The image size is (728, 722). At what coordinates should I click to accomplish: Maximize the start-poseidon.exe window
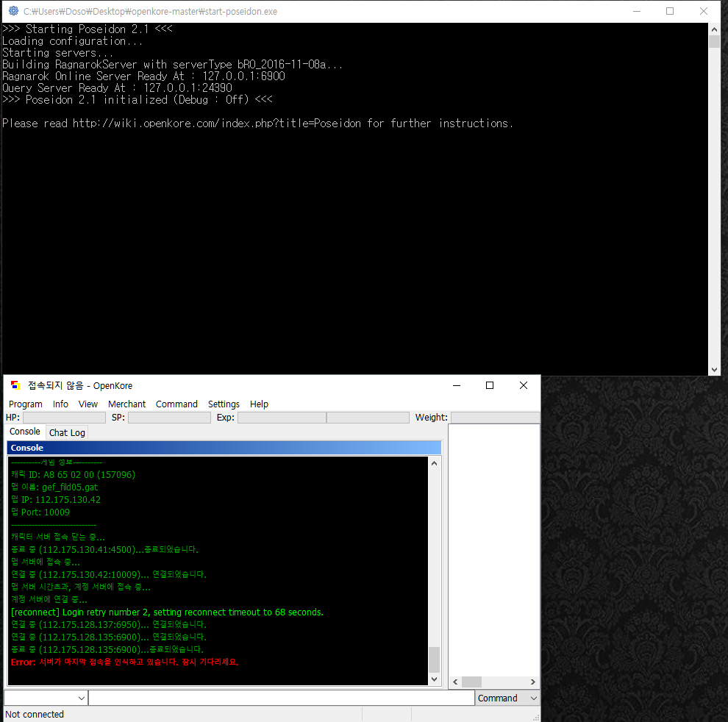coord(669,11)
